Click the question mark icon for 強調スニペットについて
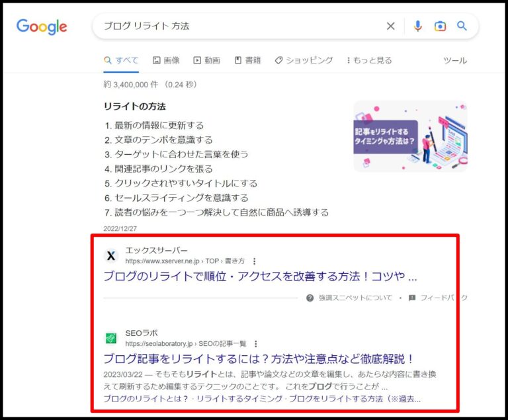The height and width of the screenshot is (420, 508). point(310,298)
